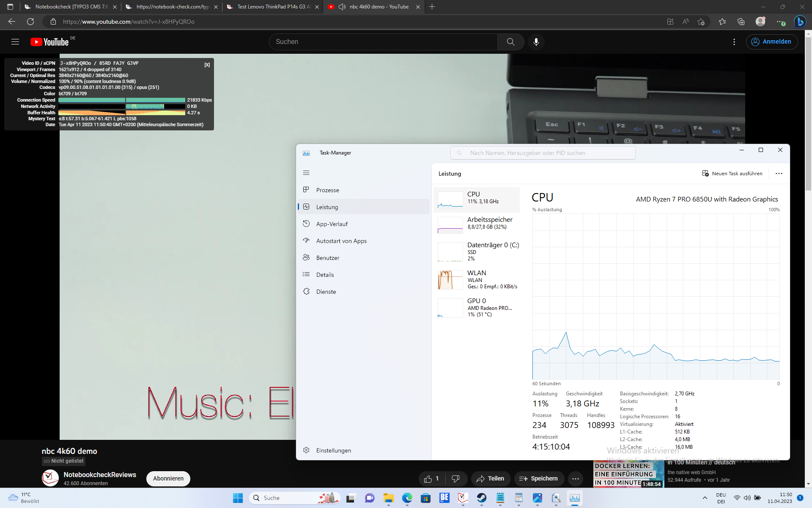Open Edge tab actions menu
Image resolution: width=812 pixels, height=508 pixels.
coord(10,7)
